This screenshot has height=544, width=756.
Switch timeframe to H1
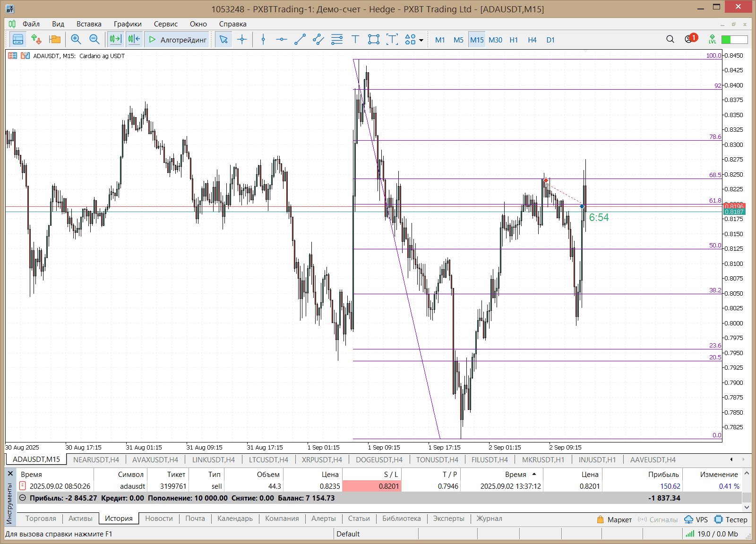[x=514, y=40]
